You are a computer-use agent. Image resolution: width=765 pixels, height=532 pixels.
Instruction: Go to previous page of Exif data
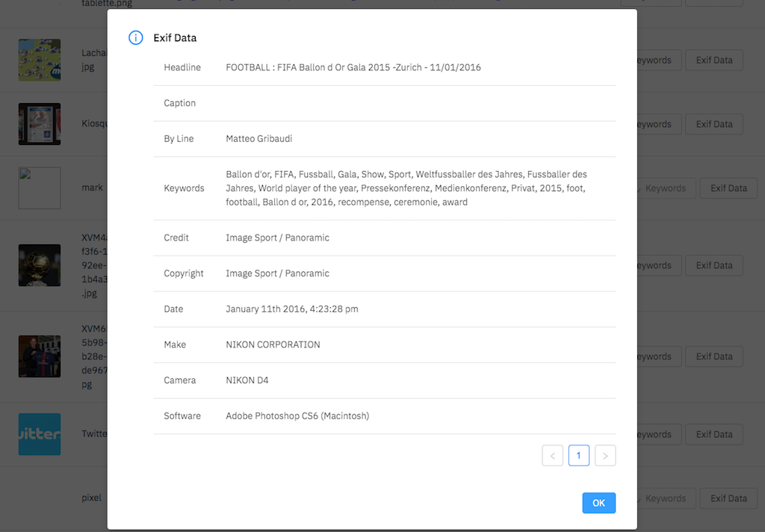tap(552, 455)
